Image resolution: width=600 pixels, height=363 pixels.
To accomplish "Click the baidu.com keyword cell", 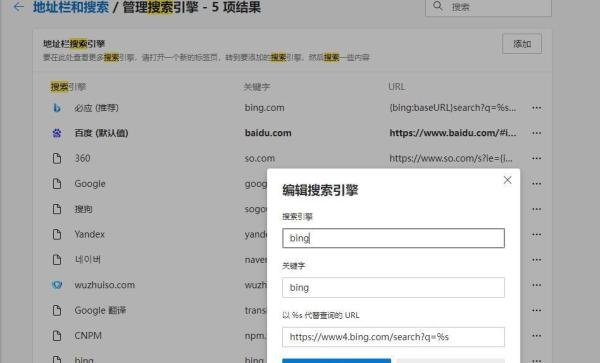I will click(268, 133).
